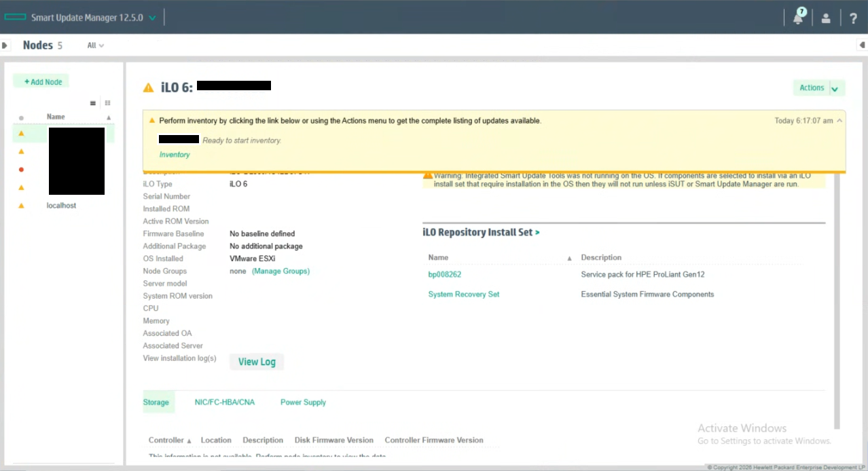Switch to Power Supply tab
The width and height of the screenshot is (868, 471).
(x=303, y=402)
